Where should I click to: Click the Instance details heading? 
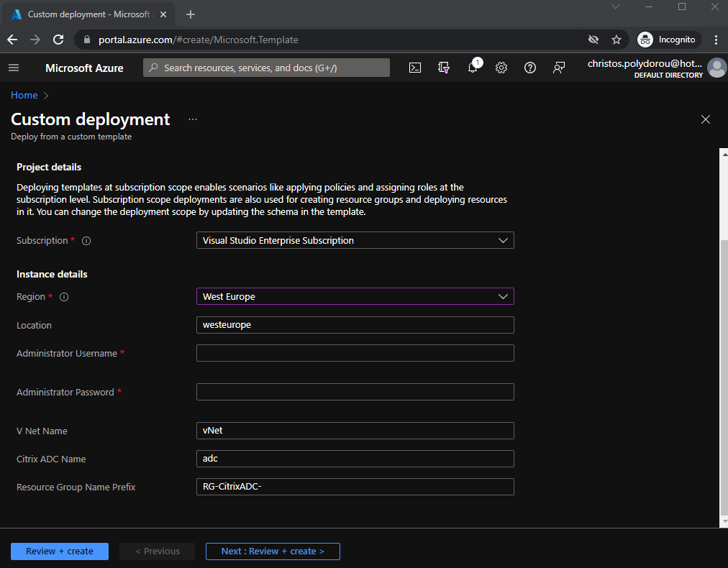[x=52, y=274]
